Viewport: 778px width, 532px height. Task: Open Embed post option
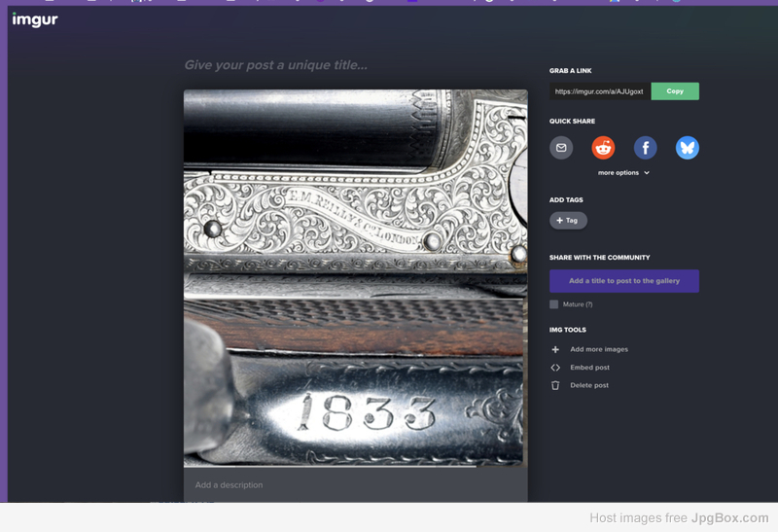tap(589, 368)
